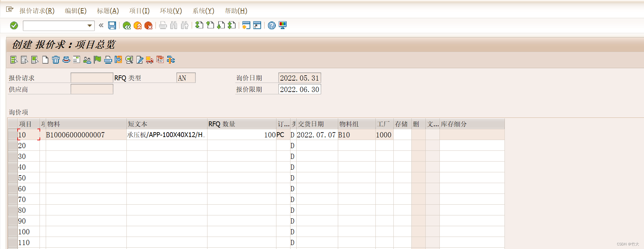This screenshot has height=249, width=644.
Task: Open the texts pencil-note icon
Action: [x=140, y=60]
